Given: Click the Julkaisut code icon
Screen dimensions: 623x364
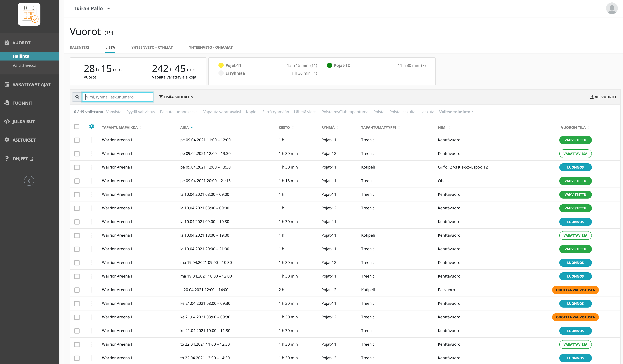Looking at the screenshot, I should pos(7,121).
